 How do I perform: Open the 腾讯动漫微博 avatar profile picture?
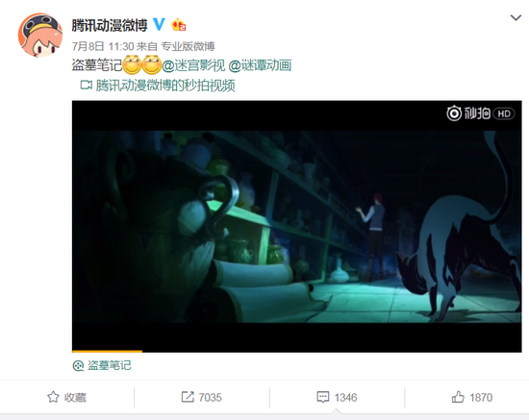pos(40,35)
